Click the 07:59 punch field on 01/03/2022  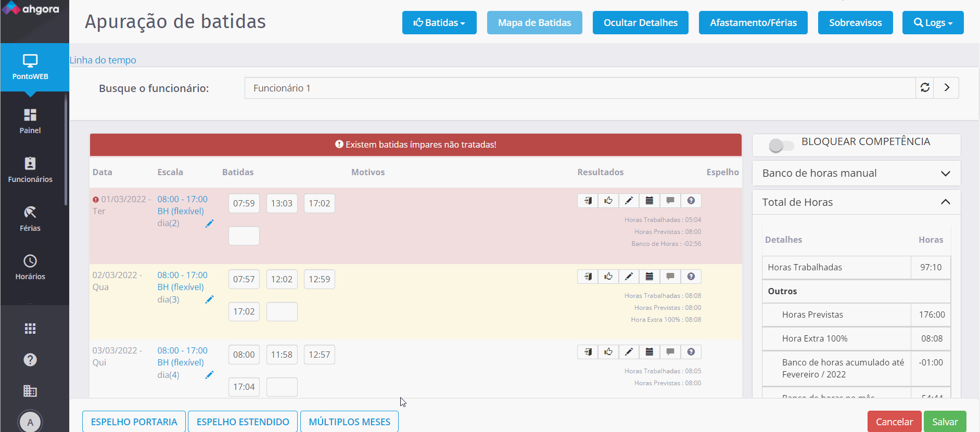point(244,203)
